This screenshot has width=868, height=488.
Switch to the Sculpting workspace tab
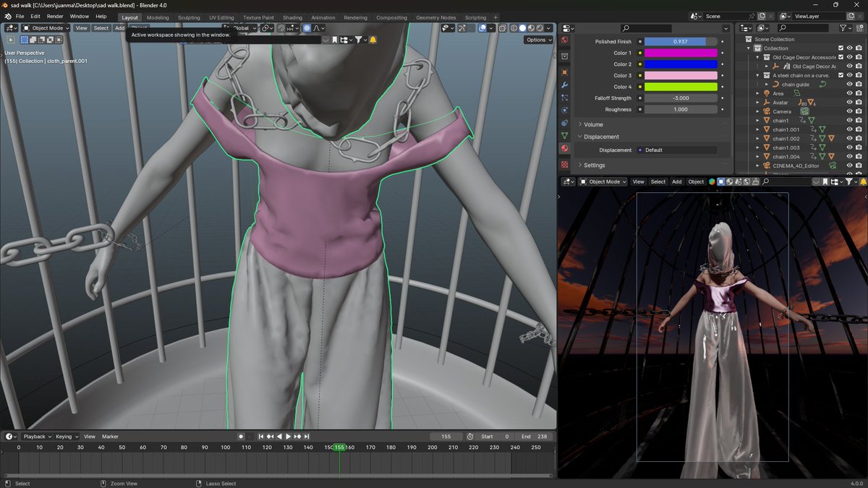pyautogui.click(x=189, y=17)
